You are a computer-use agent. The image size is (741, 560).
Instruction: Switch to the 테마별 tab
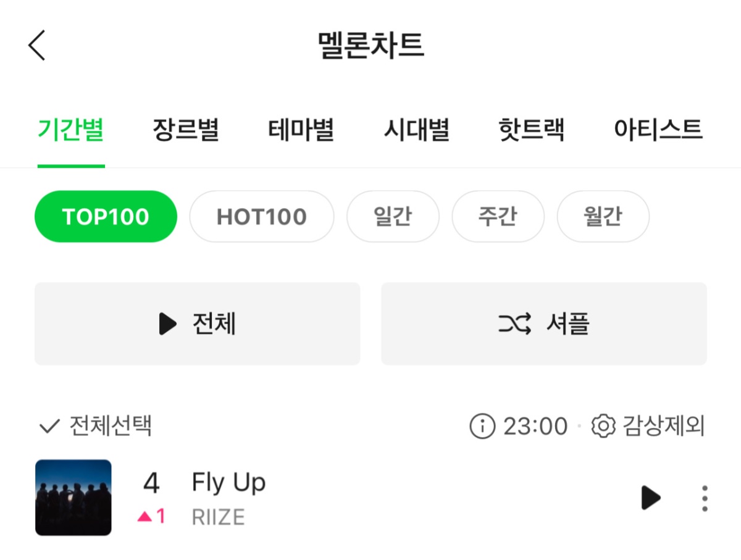coord(301,130)
